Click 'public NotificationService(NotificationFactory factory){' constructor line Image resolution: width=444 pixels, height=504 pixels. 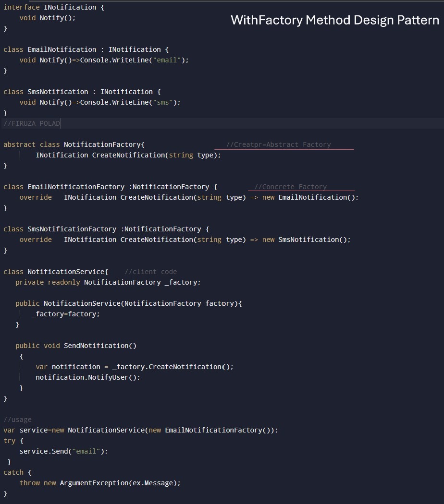(x=129, y=303)
